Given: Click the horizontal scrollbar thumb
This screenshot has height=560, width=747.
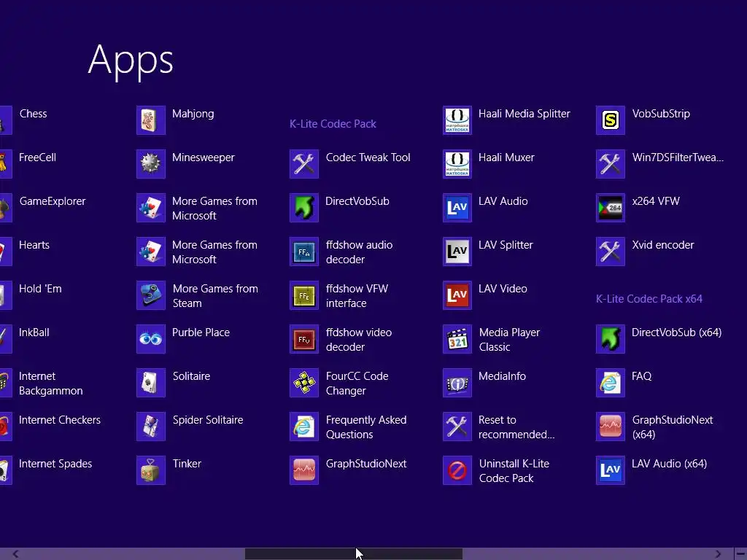Looking at the screenshot, I should [354, 554].
